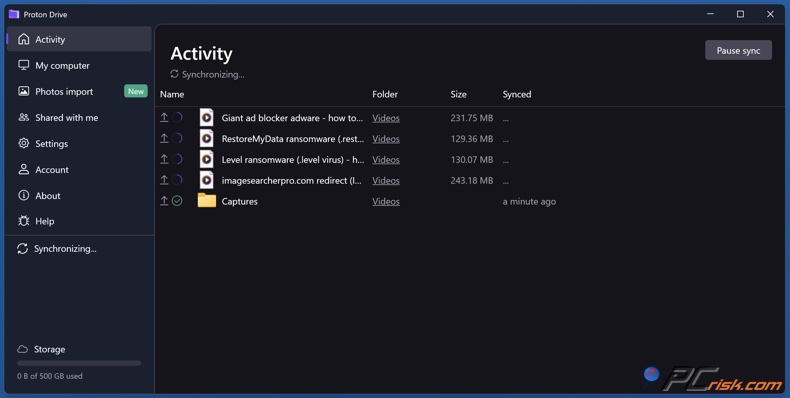790x398 pixels.
Task: Select the RestoreMyData ransomware file name
Action: 293,139
